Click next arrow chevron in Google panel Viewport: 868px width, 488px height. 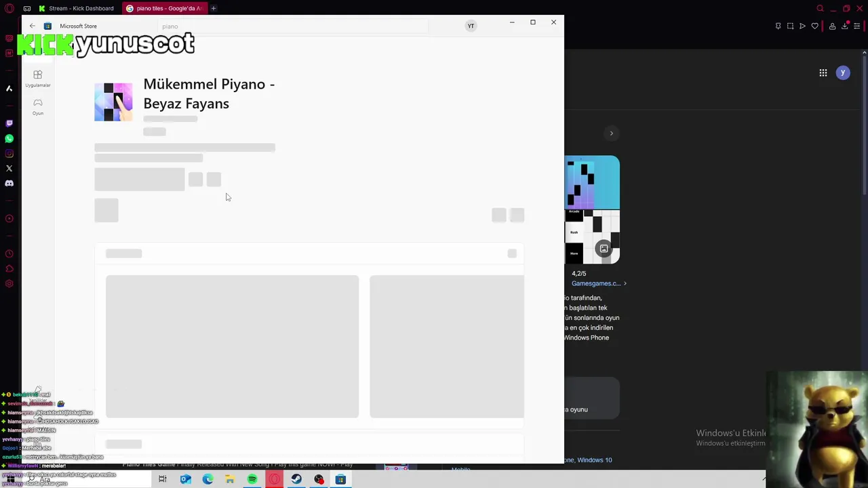[x=611, y=133]
